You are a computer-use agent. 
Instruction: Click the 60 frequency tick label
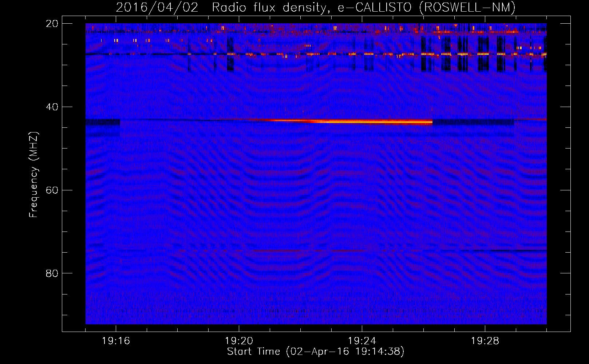52,190
